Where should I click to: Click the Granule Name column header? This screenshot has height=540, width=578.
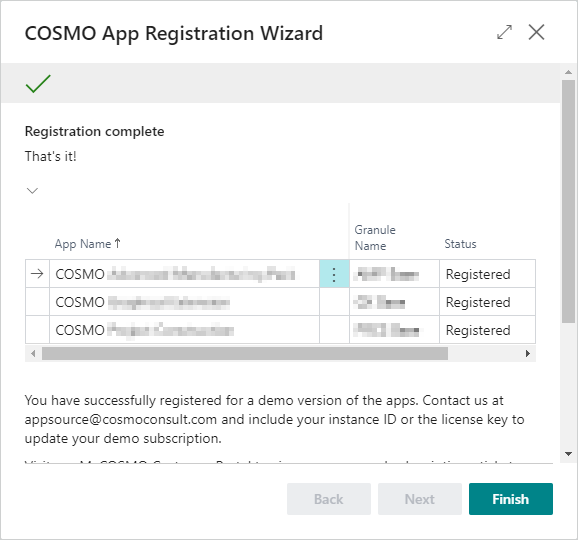(375, 238)
